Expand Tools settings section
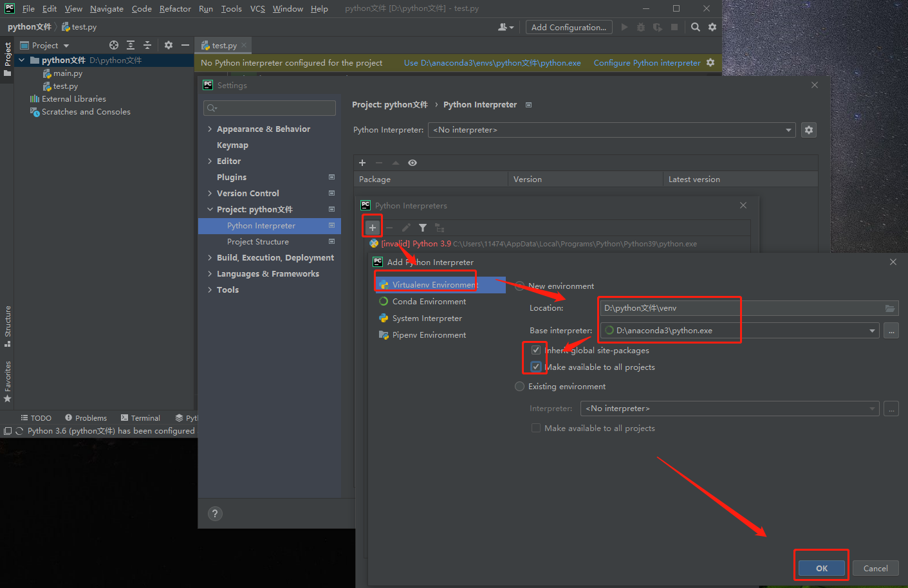The height and width of the screenshot is (588, 908). [x=210, y=290]
